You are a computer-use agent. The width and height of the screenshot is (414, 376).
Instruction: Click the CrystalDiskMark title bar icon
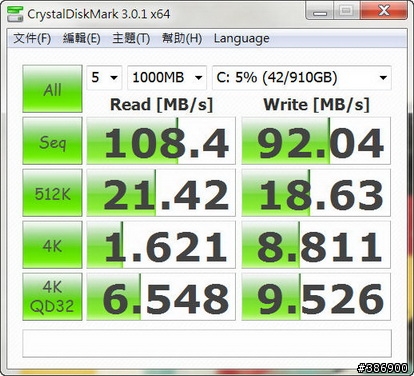point(15,13)
